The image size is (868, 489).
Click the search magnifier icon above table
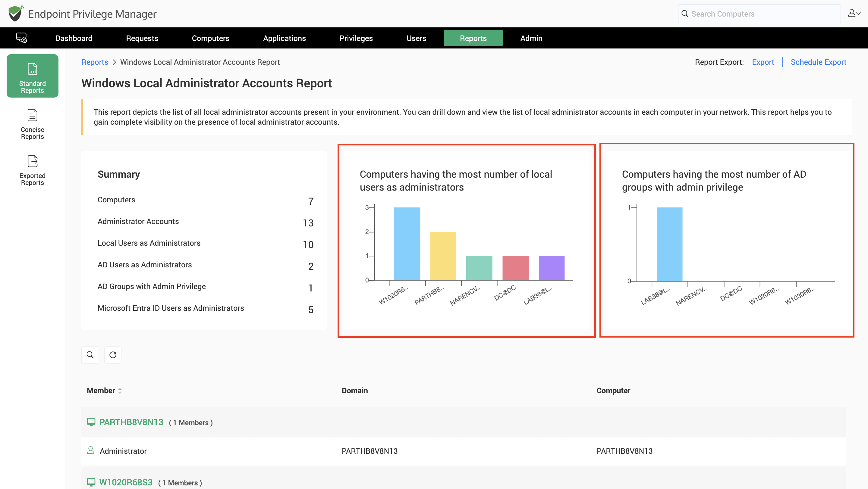90,355
